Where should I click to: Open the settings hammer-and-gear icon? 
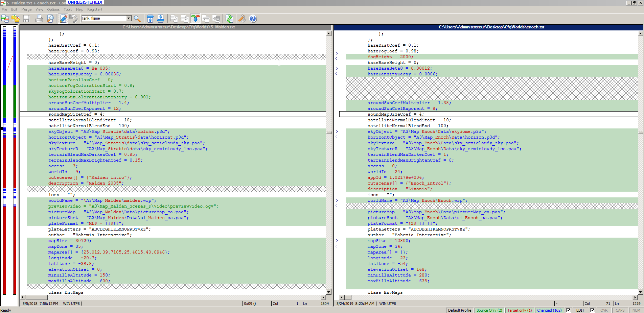click(x=242, y=19)
